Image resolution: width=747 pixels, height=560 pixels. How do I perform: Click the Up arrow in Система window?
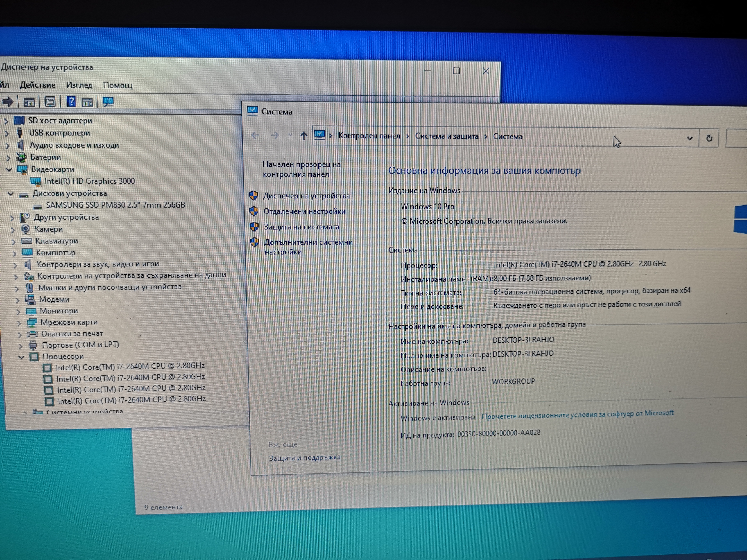click(x=304, y=136)
